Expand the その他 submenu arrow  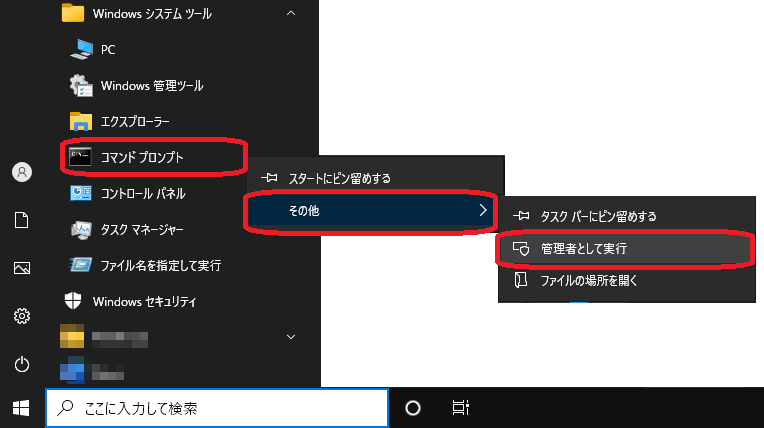pos(483,210)
